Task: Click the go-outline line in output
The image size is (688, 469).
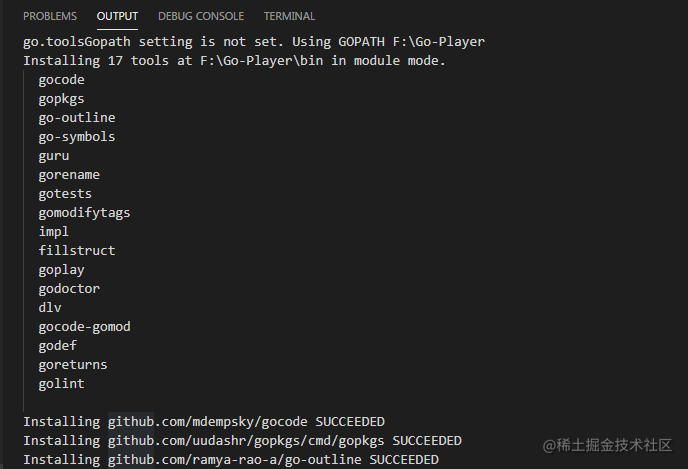Action: 77,118
